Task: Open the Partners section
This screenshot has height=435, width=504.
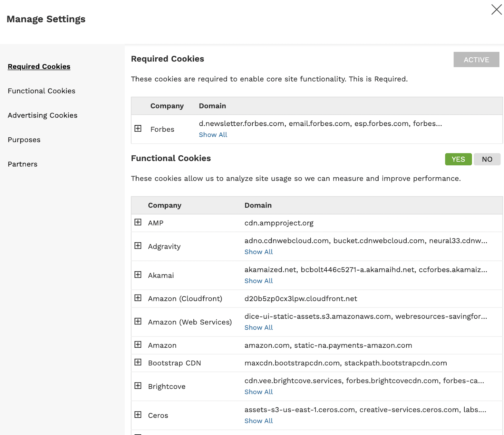Action: click(23, 164)
